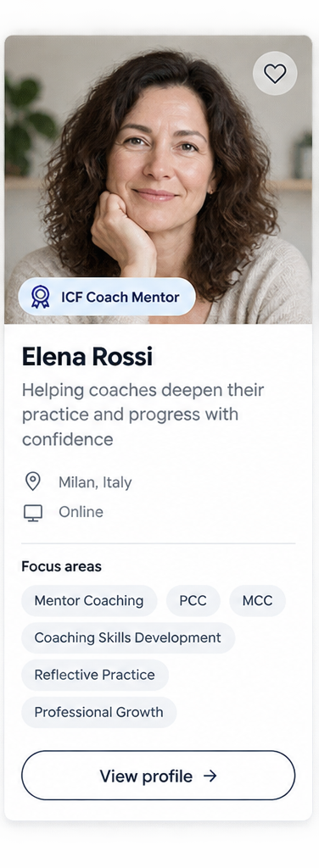Select the PCC focus tag

pyautogui.click(x=193, y=601)
